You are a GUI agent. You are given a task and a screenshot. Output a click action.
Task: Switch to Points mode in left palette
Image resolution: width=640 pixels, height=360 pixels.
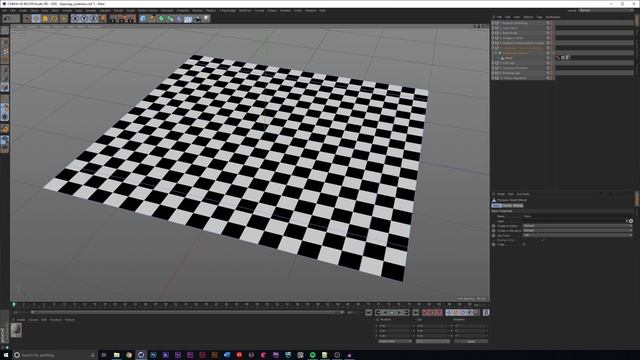point(4,69)
